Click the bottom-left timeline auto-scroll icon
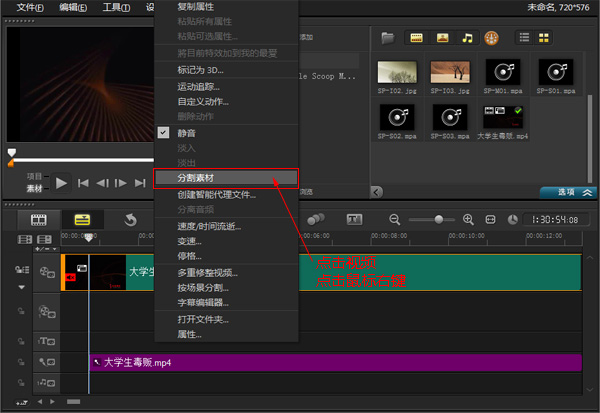Image resolution: width=600 pixels, height=413 pixels. (21, 402)
